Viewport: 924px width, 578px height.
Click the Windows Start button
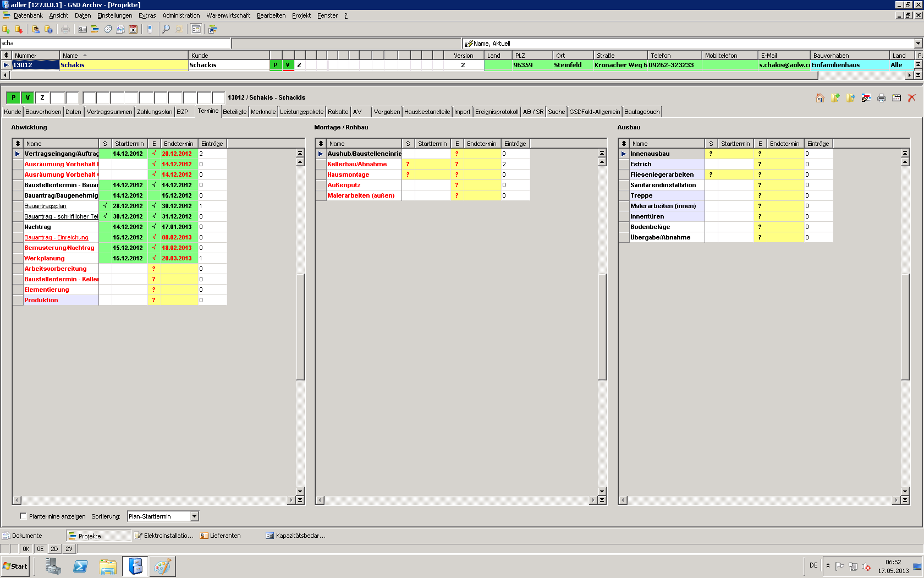click(15, 566)
